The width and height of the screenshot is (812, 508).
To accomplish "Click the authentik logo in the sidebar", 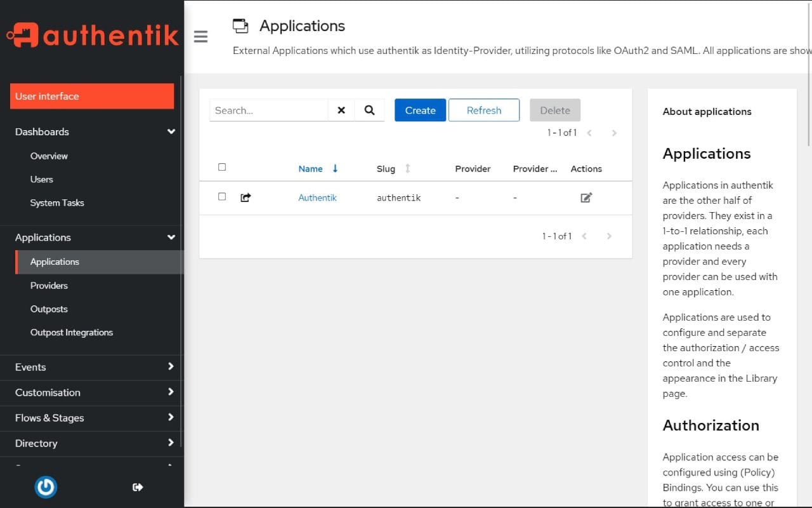I will point(92,35).
